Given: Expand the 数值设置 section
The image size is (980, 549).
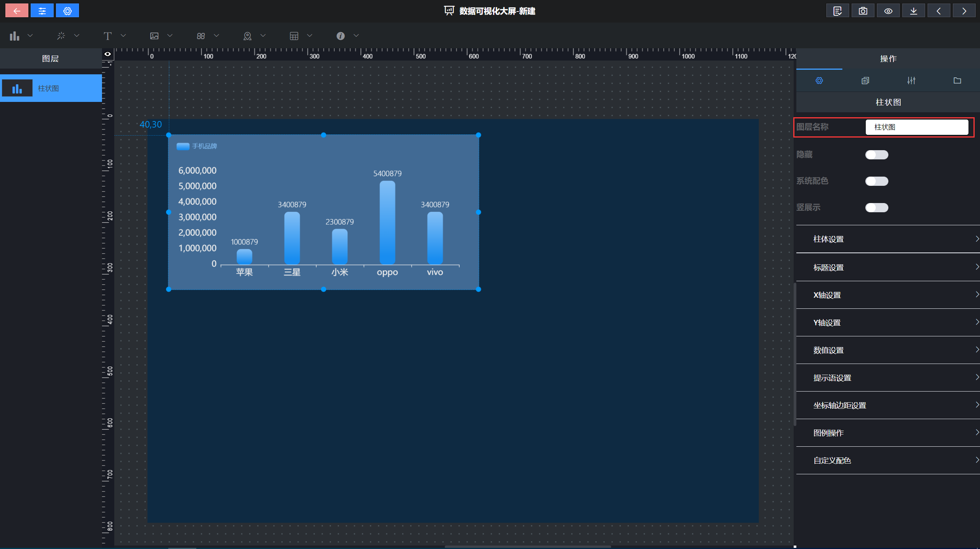Looking at the screenshot, I should click(x=888, y=350).
